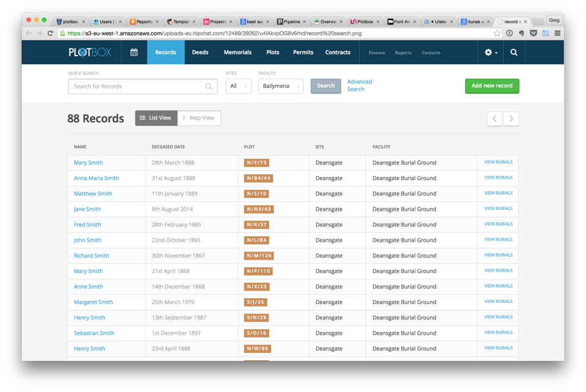Click the quick search magnifier icon
The width and height of the screenshot is (586, 392).
209,86
